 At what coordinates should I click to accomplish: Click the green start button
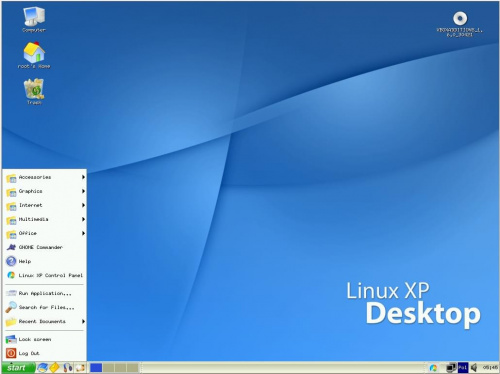click(x=18, y=367)
